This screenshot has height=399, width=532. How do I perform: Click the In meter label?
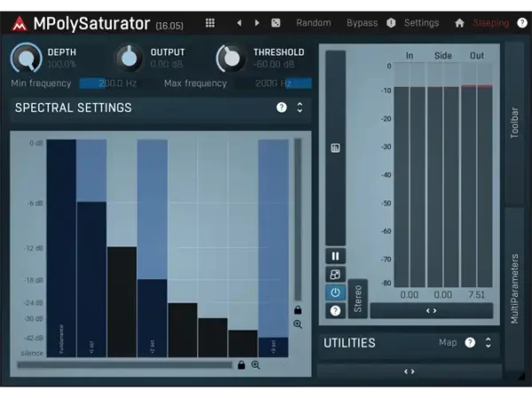point(410,56)
